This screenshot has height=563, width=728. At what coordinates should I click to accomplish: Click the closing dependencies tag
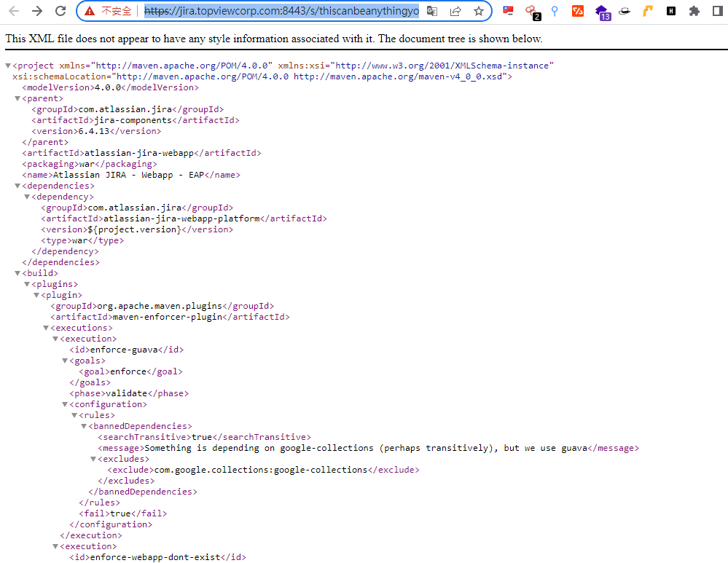click(60, 262)
